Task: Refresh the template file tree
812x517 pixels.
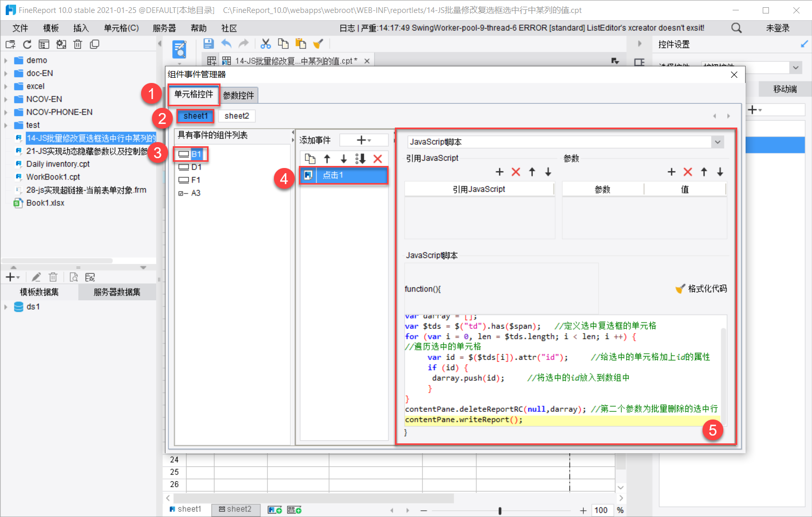Action: pyautogui.click(x=27, y=45)
